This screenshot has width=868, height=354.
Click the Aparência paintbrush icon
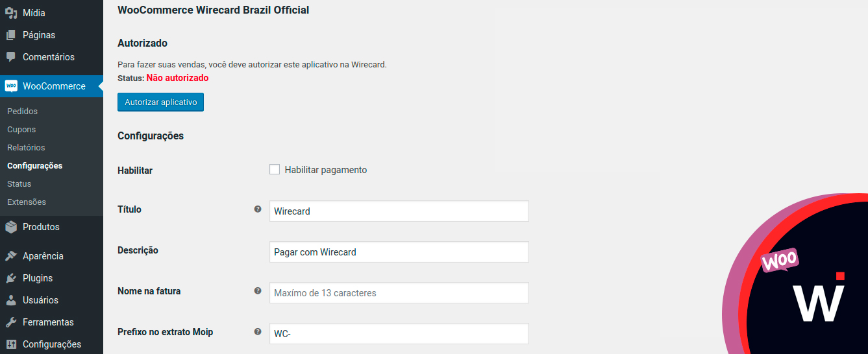pos(11,256)
